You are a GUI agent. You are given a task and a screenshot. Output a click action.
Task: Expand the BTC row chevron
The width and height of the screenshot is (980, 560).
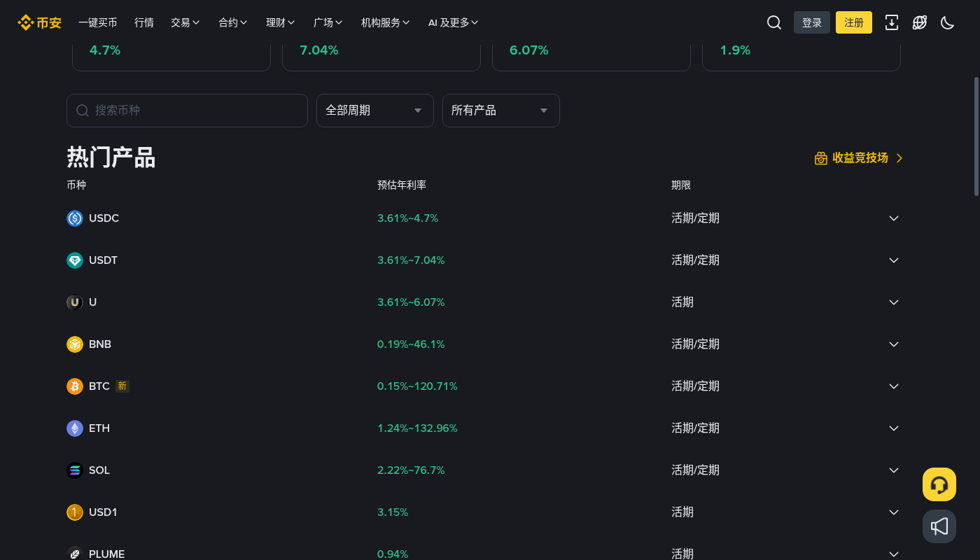tap(894, 386)
